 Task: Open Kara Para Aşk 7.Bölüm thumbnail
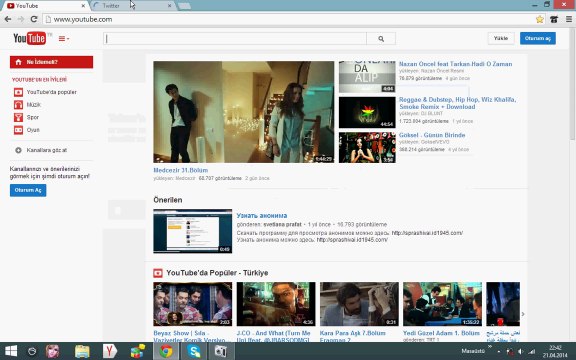[x=359, y=304]
